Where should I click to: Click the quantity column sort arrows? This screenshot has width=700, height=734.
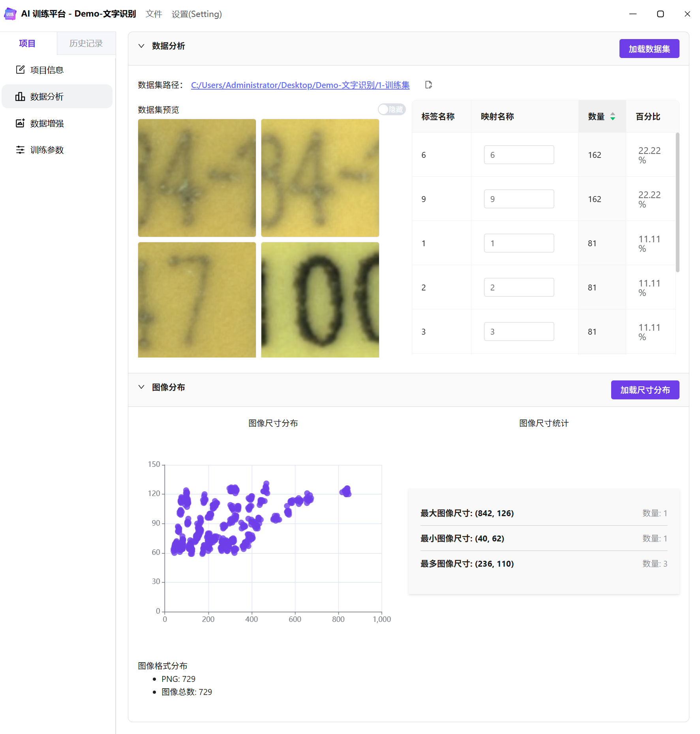tap(612, 116)
